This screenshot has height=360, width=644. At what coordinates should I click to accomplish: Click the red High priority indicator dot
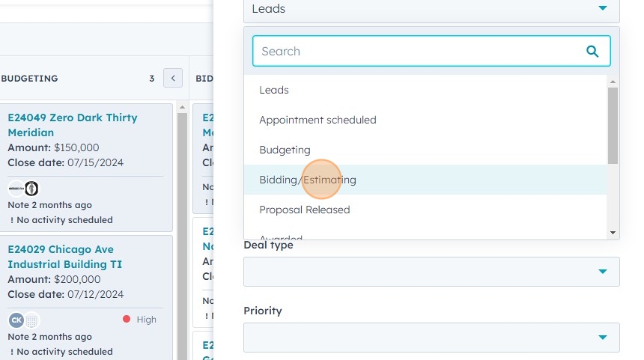click(127, 320)
